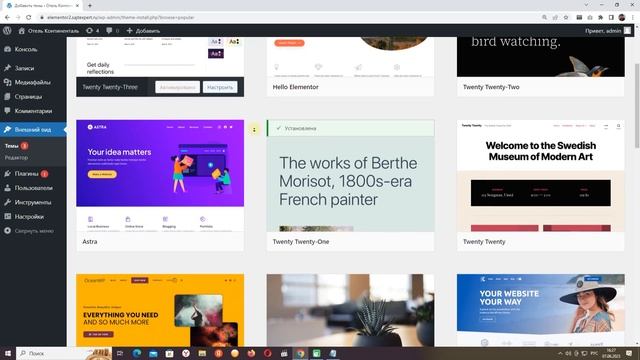The width and height of the screenshot is (640, 360).
Task: Reload the page with refresh icon
Action: pos(29,18)
